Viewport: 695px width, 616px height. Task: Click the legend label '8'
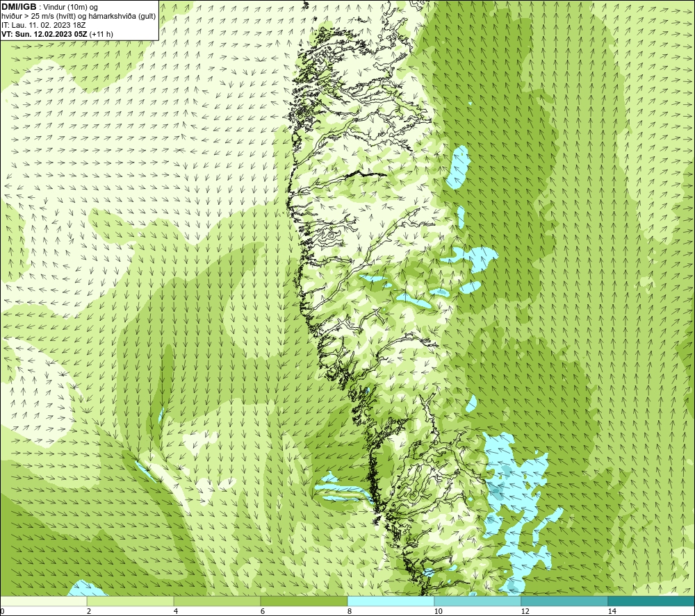(350, 611)
